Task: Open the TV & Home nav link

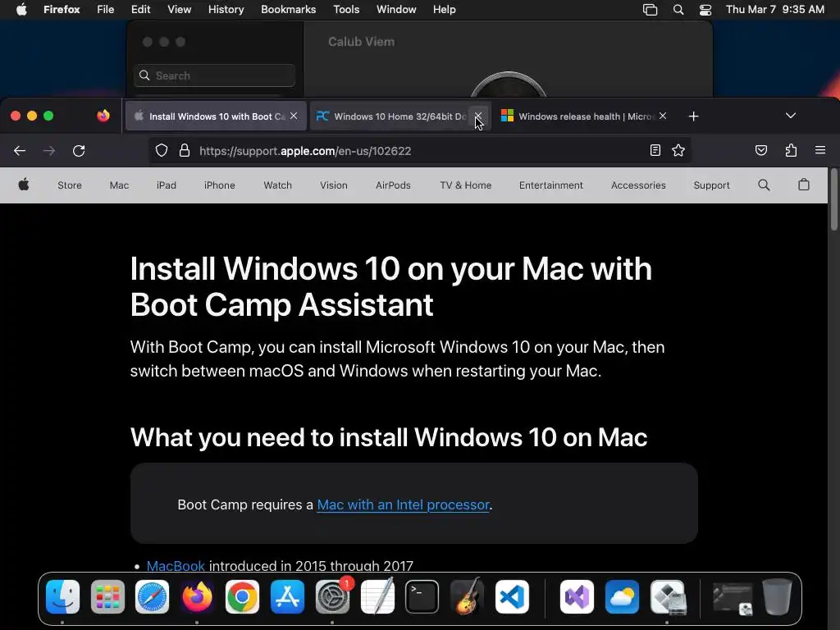Action: (x=466, y=185)
